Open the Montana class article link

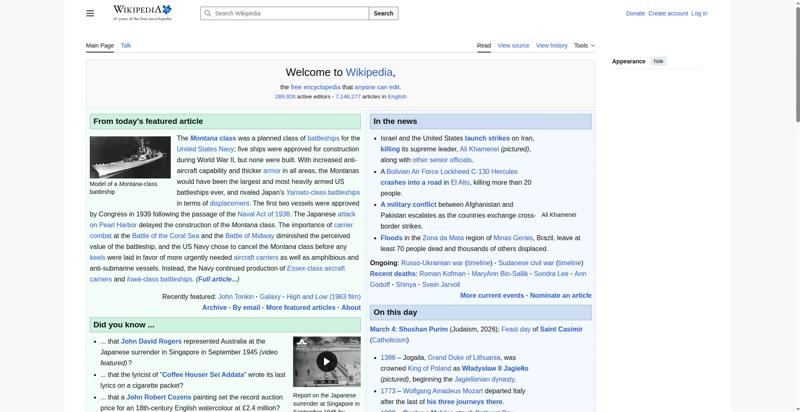pos(213,138)
